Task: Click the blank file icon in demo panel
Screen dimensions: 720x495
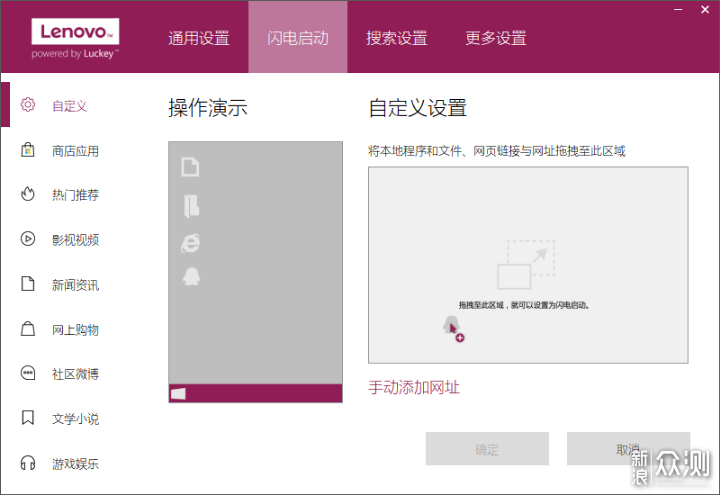Action: (190, 167)
